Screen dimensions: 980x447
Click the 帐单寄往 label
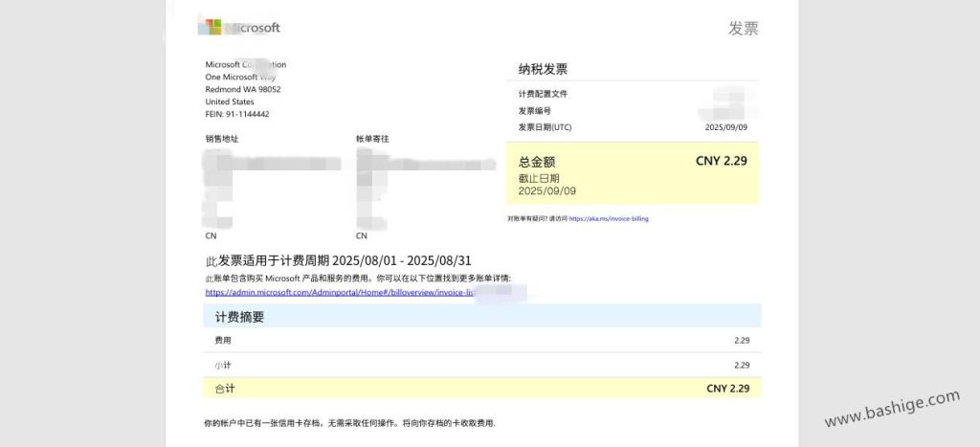(372, 140)
